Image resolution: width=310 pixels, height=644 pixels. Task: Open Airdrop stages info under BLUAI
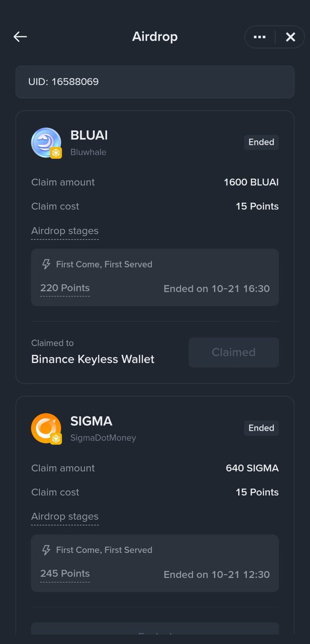(65, 231)
